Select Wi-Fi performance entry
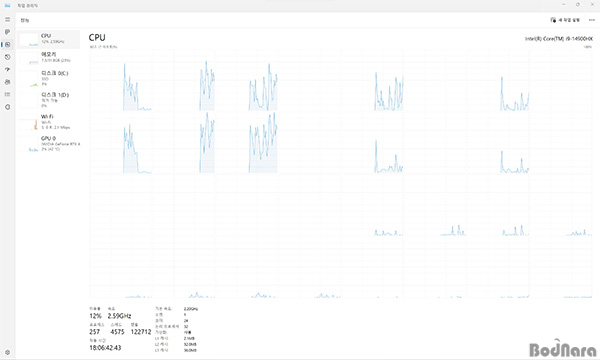Viewport: 600px width, 360px height. (49, 122)
